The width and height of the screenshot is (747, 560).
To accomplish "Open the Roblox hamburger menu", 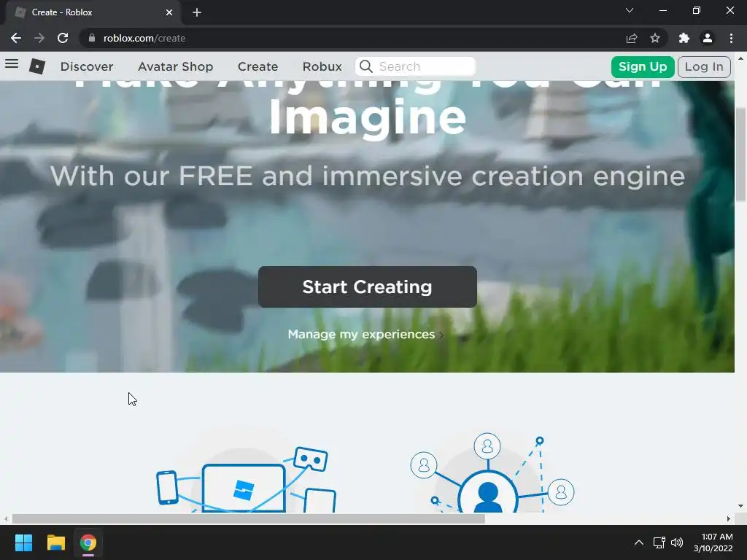I will point(12,64).
